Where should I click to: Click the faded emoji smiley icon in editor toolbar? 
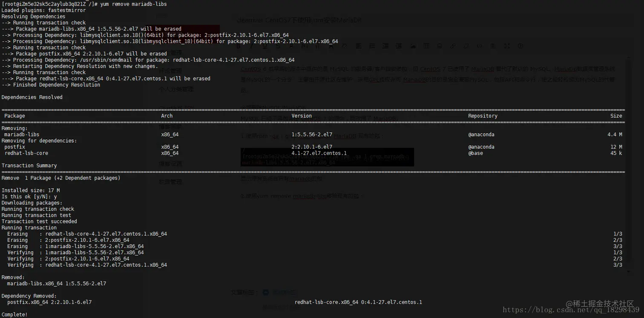440,46
